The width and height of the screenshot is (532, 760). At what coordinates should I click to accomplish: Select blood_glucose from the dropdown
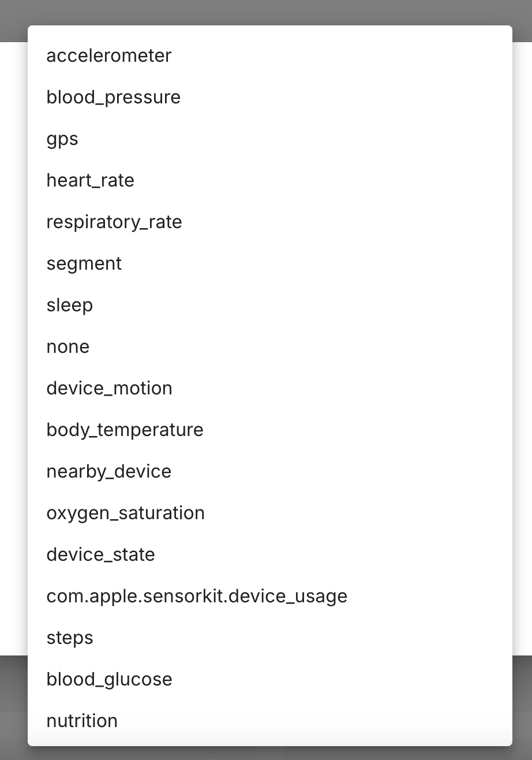point(109,679)
